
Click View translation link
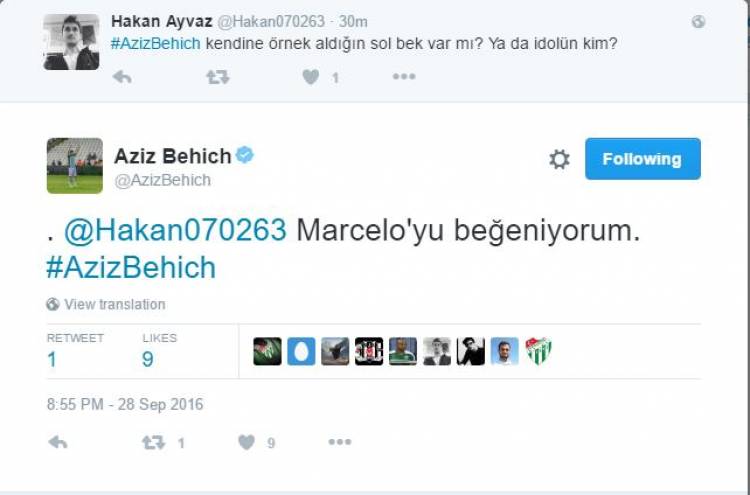(114, 304)
